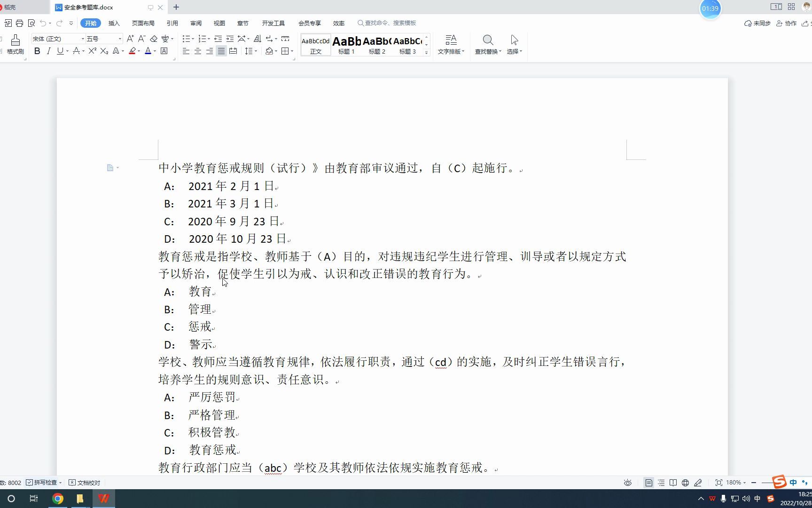This screenshot has height=508, width=812.
Task: Toggle underline formatting
Action: pos(60,51)
